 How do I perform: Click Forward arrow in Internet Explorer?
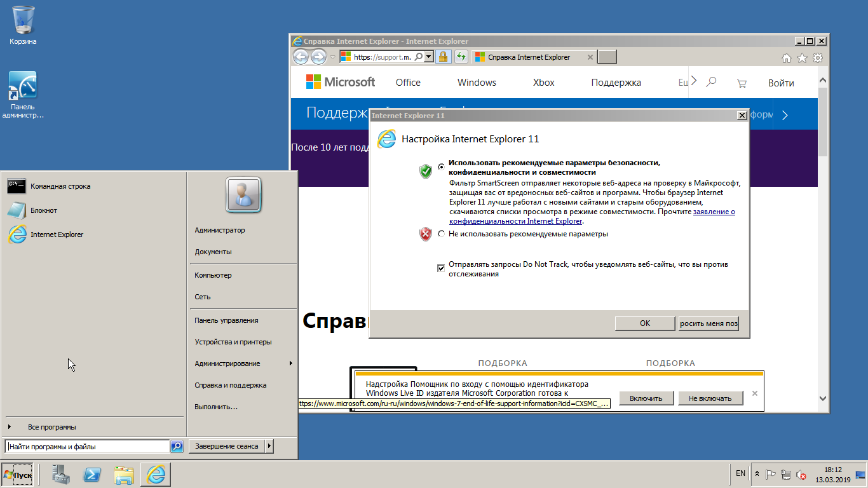pos(318,57)
